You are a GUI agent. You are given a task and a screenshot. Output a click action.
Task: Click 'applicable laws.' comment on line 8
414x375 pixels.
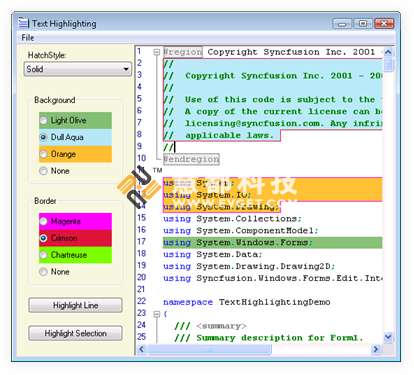click(229, 135)
